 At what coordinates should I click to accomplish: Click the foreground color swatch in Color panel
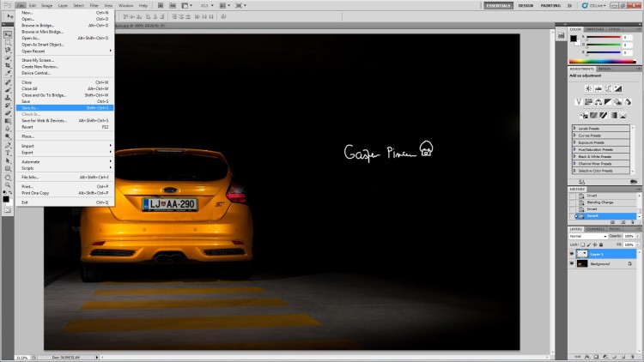574,39
